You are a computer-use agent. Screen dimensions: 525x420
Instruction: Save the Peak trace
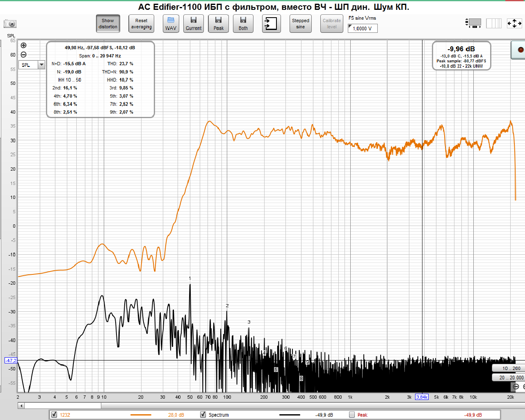pos(219,24)
